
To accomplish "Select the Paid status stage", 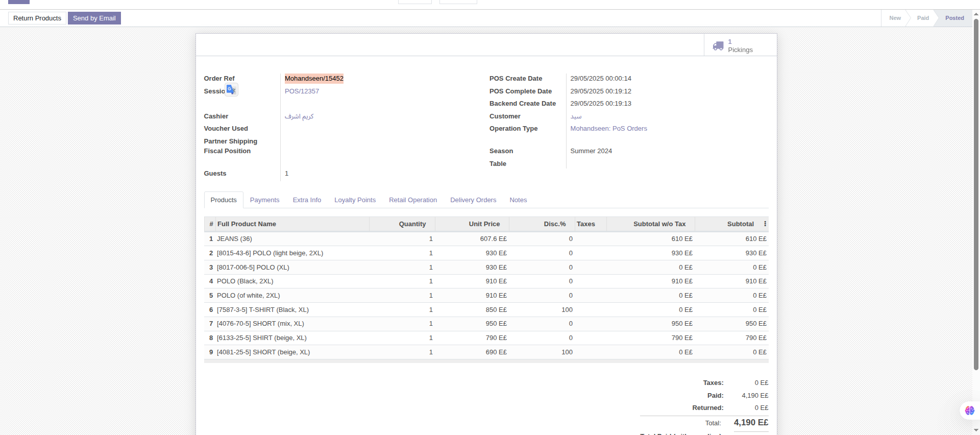I will [x=923, y=18].
